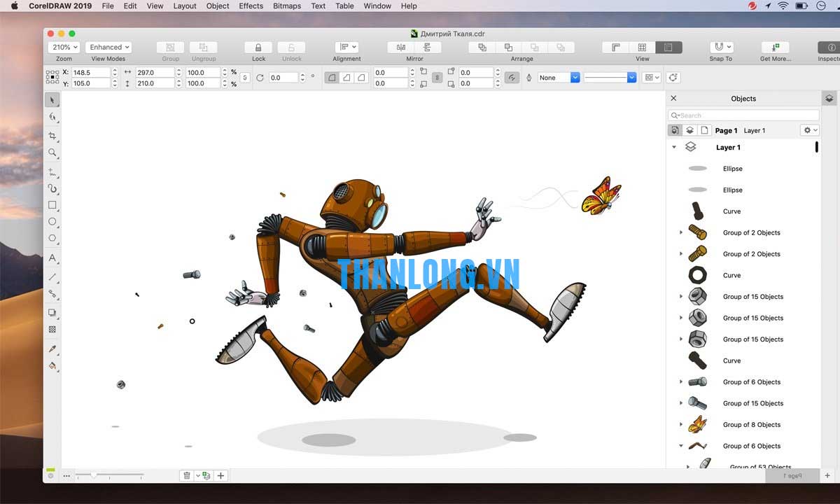840x504 pixels.
Task: Open the zoom level 210% dropdown
Action: [64, 48]
